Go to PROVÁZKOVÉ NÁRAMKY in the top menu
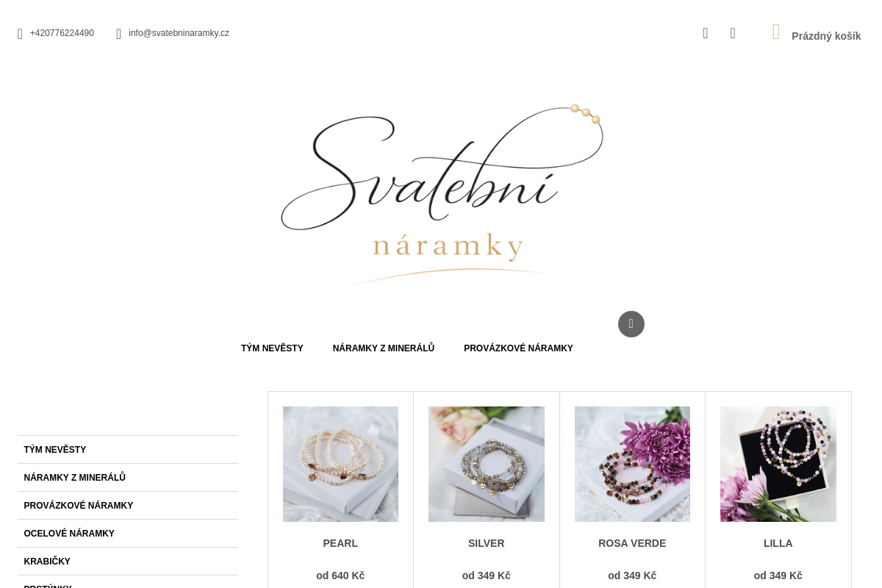This screenshot has height=588, width=882. point(518,348)
